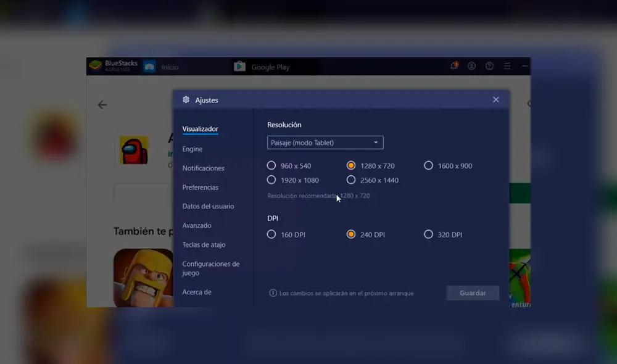
Task: Click the back arrow in Google Play
Action: tap(102, 105)
